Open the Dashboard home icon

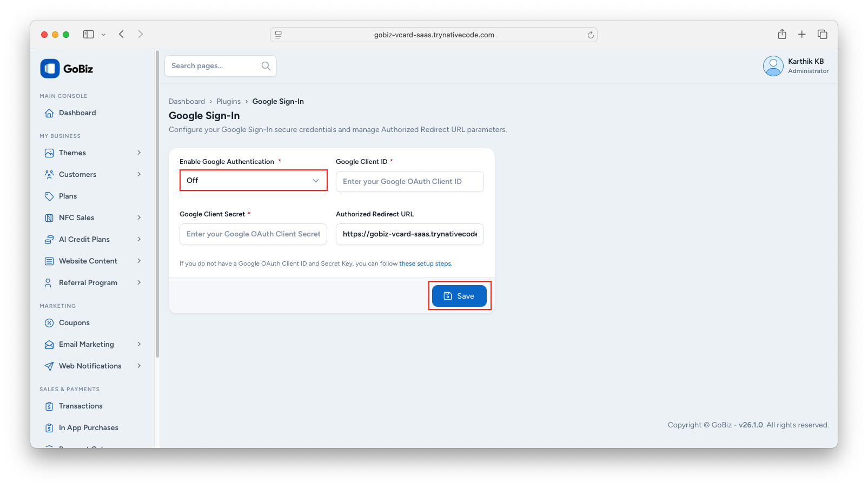[49, 113]
